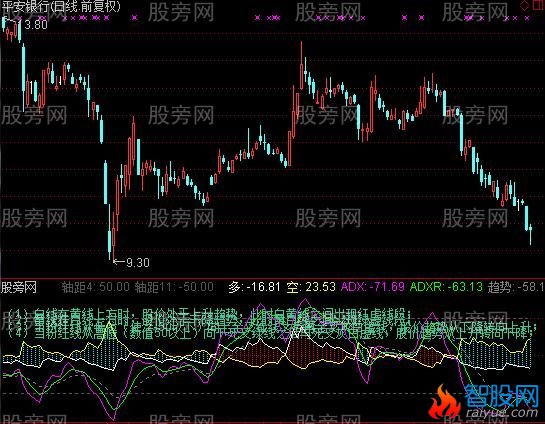
Task: Select the 轴距11: -50.00 indicator value
Action: [174, 287]
